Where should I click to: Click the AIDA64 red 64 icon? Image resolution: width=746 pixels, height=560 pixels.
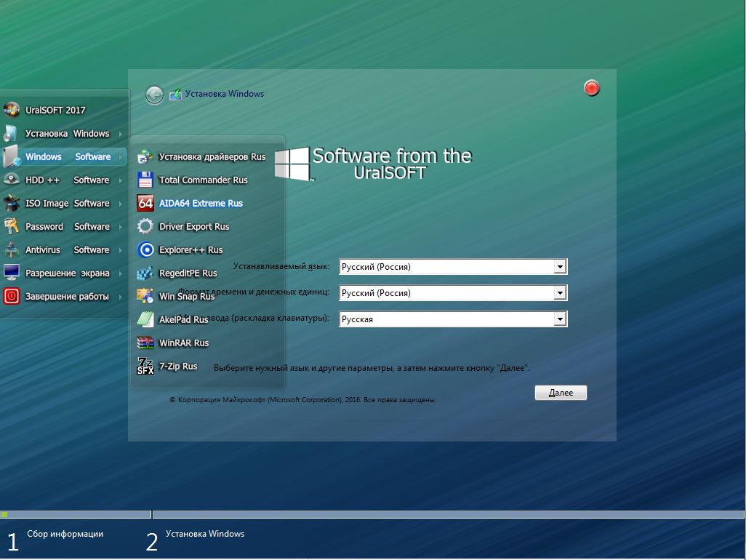[x=145, y=203]
